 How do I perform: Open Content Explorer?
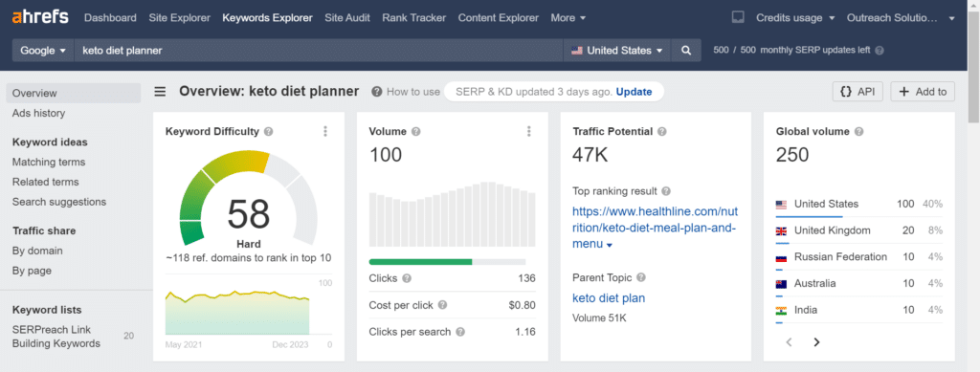tap(498, 17)
